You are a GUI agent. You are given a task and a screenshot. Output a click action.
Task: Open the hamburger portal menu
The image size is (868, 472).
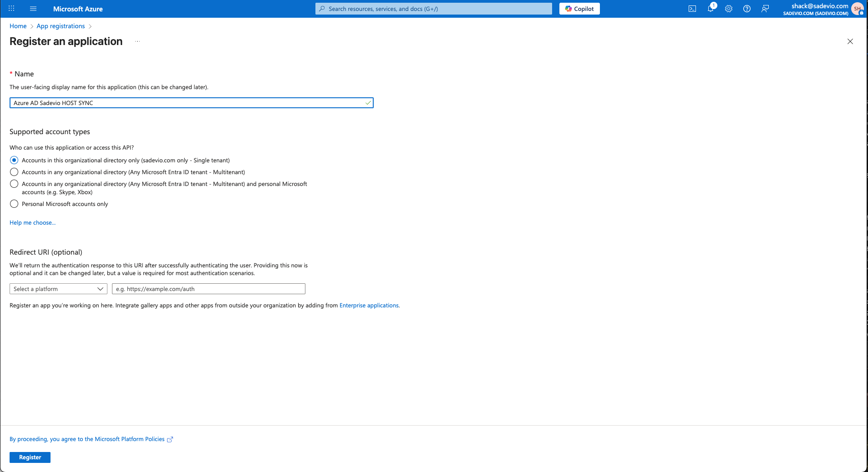[x=33, y=9]
